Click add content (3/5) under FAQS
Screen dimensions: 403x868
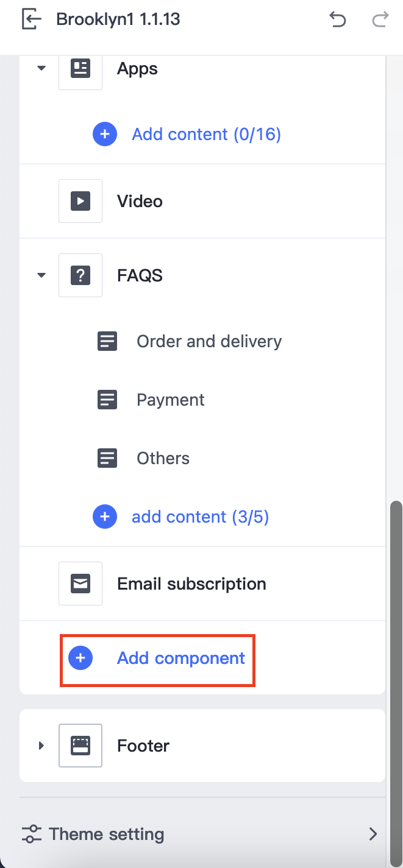coord(200,517)
